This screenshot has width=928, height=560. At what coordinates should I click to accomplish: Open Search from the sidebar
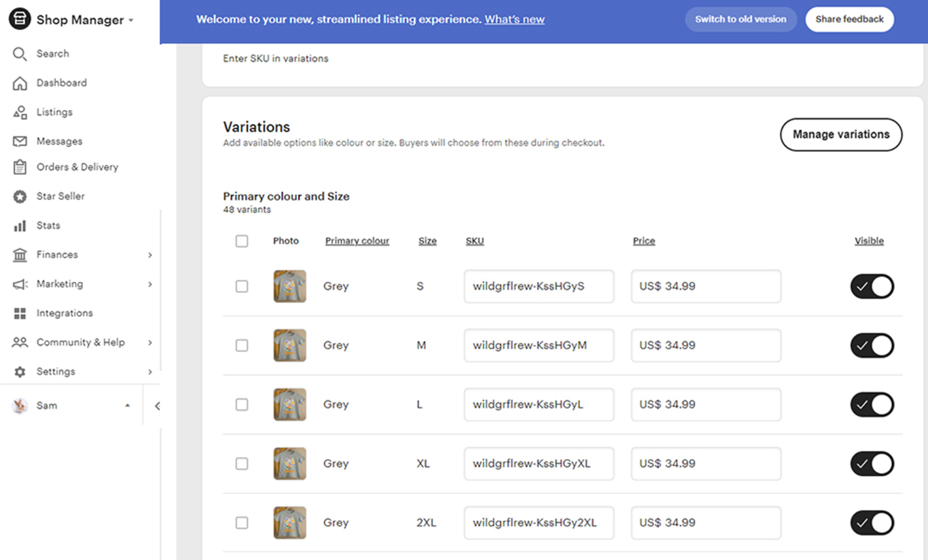click(x=20, y=54)
